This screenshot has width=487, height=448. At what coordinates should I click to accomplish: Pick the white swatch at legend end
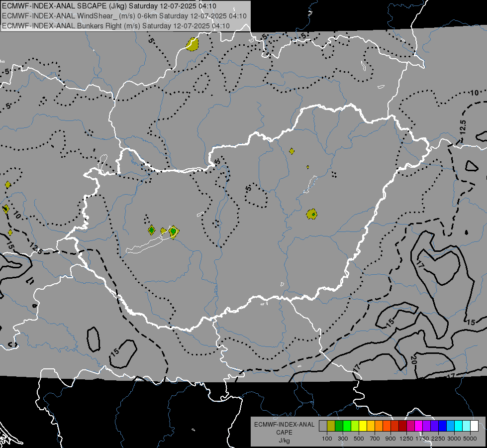point(475,426)
